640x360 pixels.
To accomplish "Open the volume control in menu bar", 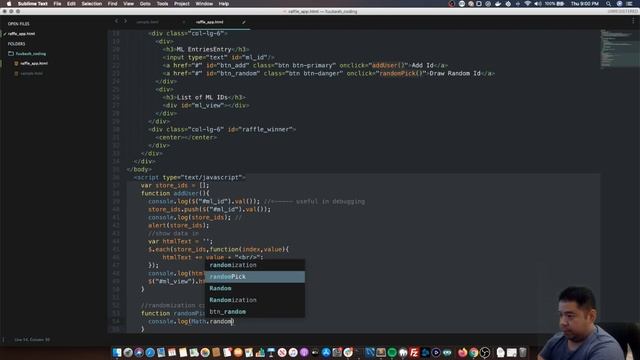I will [x=538, y=4].
